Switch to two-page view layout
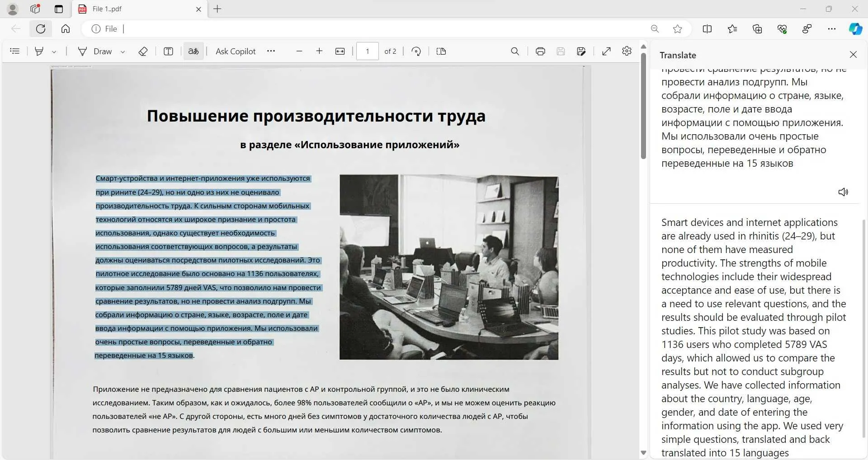 click(441, 51)
